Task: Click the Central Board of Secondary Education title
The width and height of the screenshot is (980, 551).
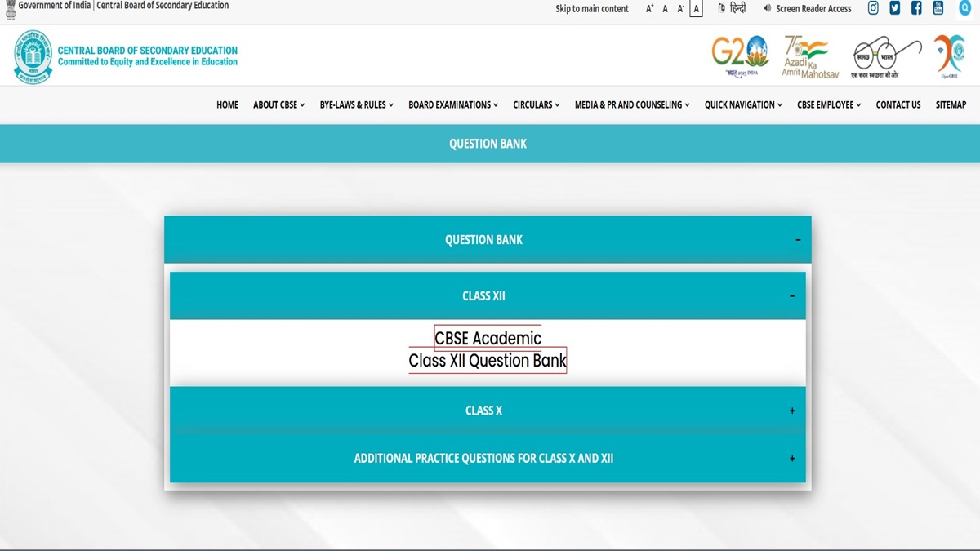Action: (148, 51)
